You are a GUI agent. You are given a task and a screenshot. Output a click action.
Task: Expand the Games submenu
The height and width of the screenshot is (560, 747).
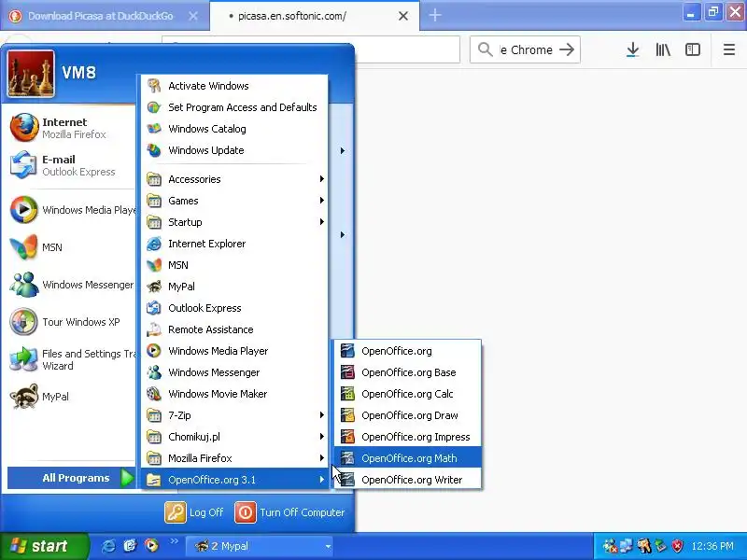(234, 201)
